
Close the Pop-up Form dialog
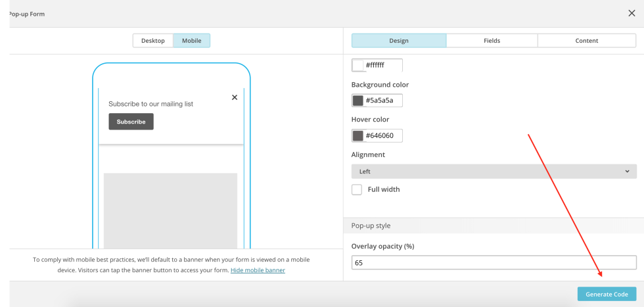(x=632, y=13)
